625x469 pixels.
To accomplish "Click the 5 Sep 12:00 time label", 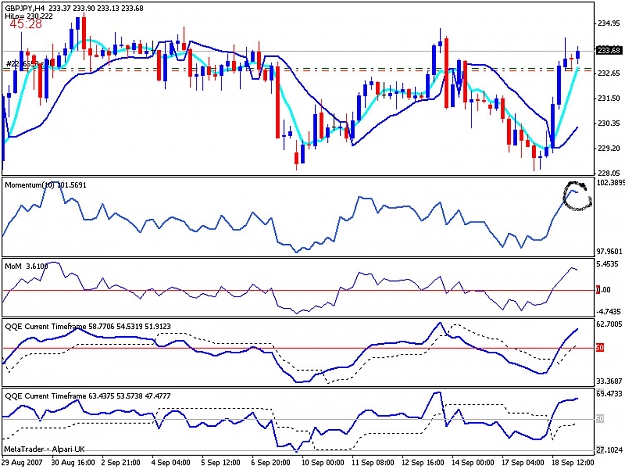I will coord(220,463).
